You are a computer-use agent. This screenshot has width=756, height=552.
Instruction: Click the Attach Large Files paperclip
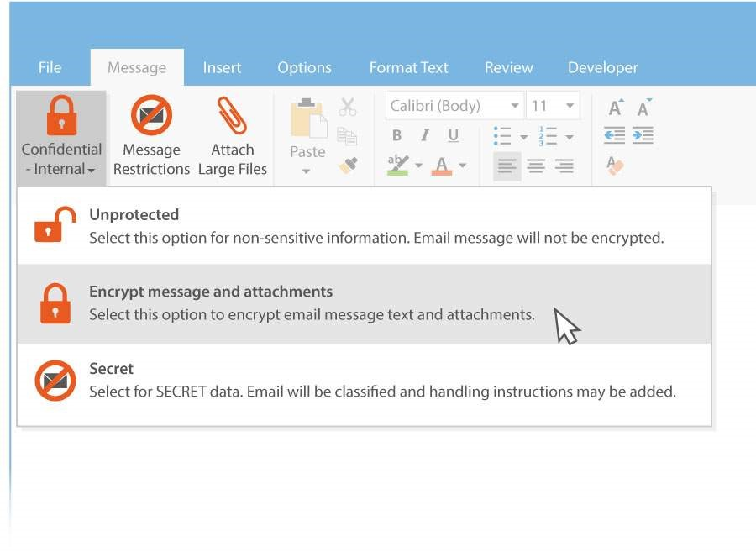(x=232, y=115)
